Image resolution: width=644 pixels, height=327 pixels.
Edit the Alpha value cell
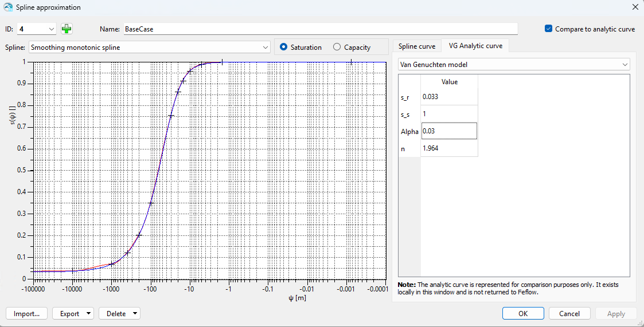pos(448,131)
